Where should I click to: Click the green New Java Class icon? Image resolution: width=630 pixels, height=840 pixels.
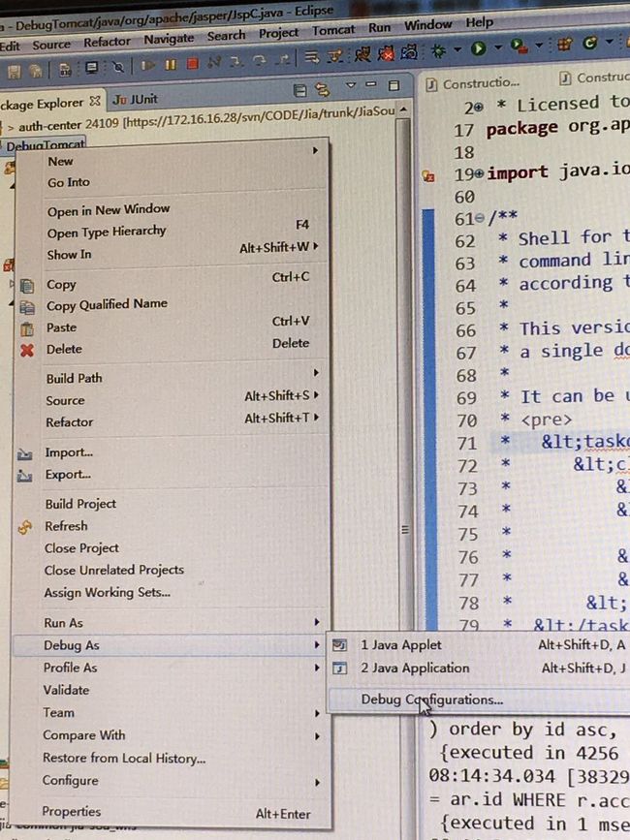click(590, 43)
